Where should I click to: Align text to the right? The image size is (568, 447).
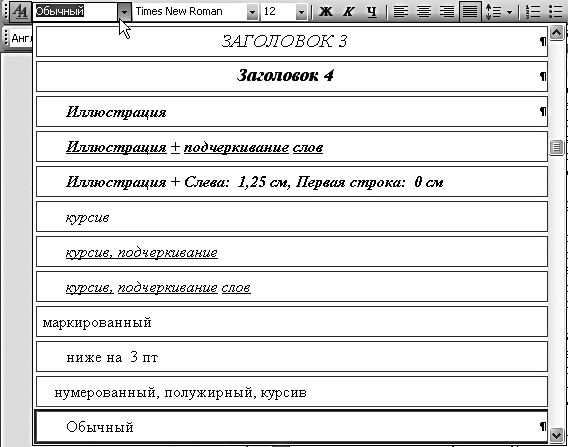[x=447, y=12]
